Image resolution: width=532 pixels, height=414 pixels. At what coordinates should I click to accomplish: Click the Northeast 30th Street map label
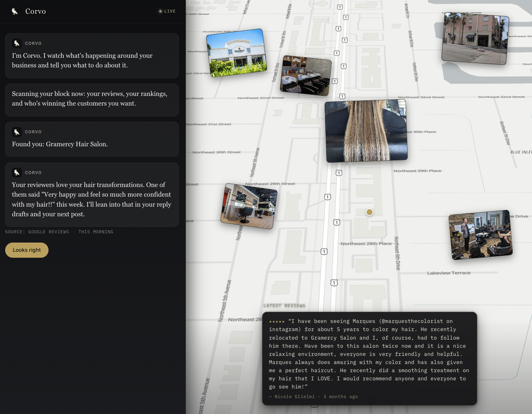click(x=217, y=152)
